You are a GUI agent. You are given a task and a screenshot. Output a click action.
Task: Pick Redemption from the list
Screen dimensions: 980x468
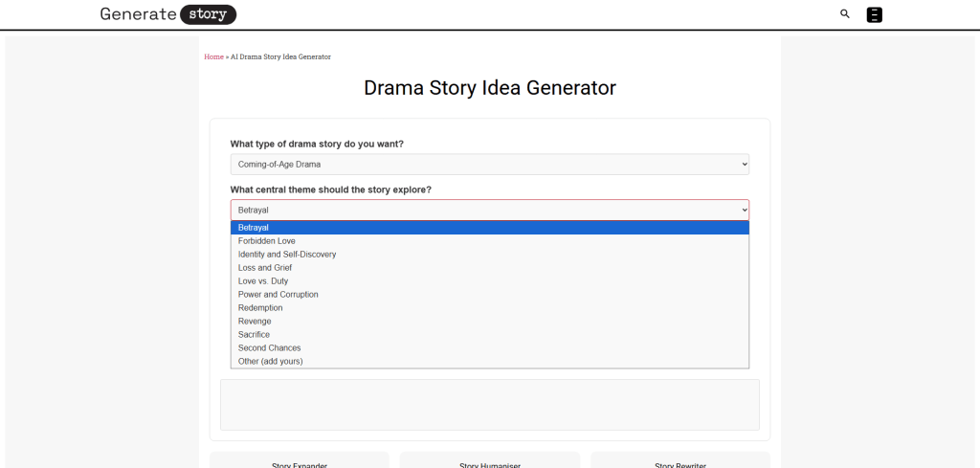(x=260, y=308)
